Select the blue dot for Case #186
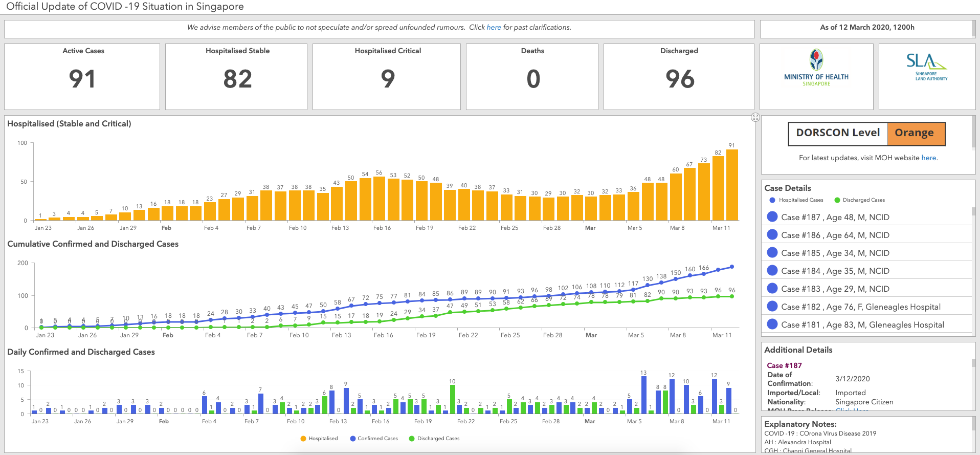 click(x=772, y=234)
